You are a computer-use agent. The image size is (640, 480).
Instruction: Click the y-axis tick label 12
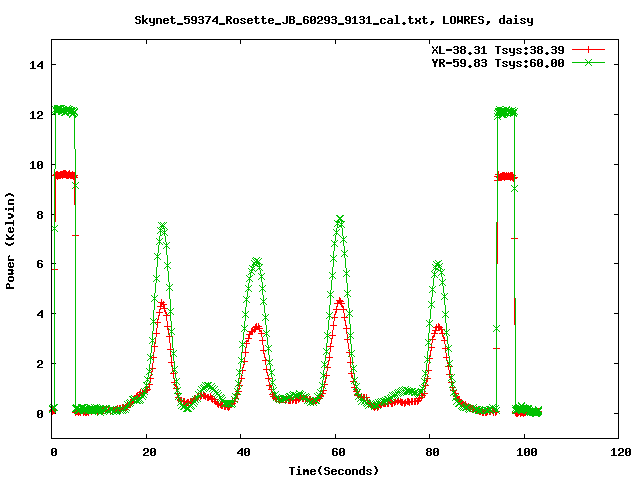click(x=36, y=115)
